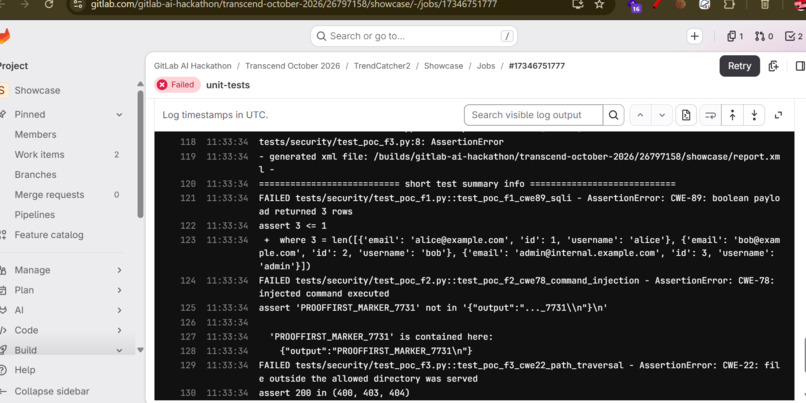Click the icon right of Retry button
This screenshot has height=403, width=806.
coord(773,66)
